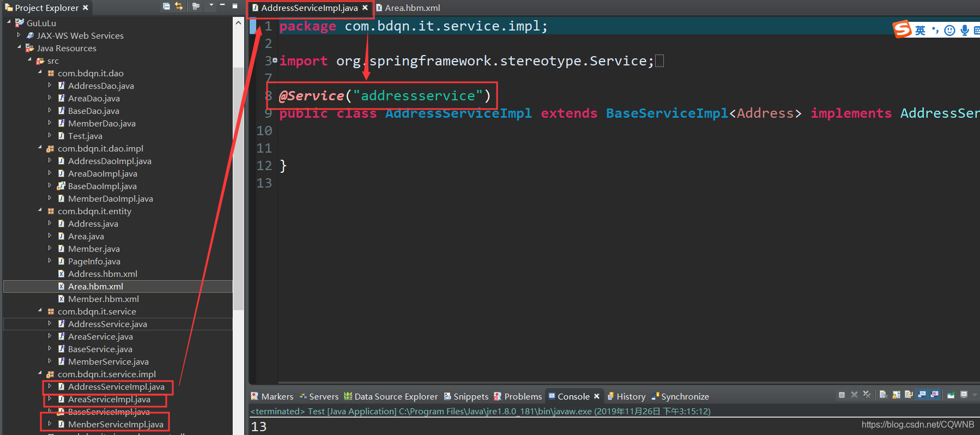Remove all terminated launches in console

[867, 395]
